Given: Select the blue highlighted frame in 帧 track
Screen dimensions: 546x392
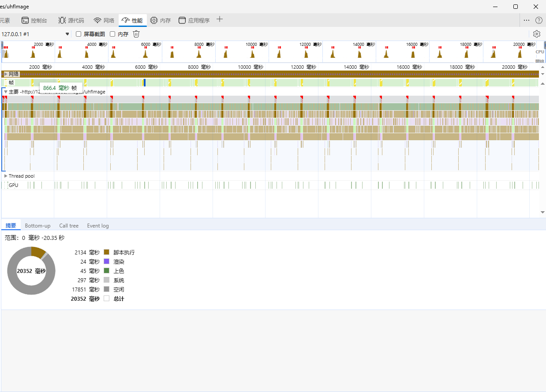Looking at the screenshot, I should (x=145, y=82).
